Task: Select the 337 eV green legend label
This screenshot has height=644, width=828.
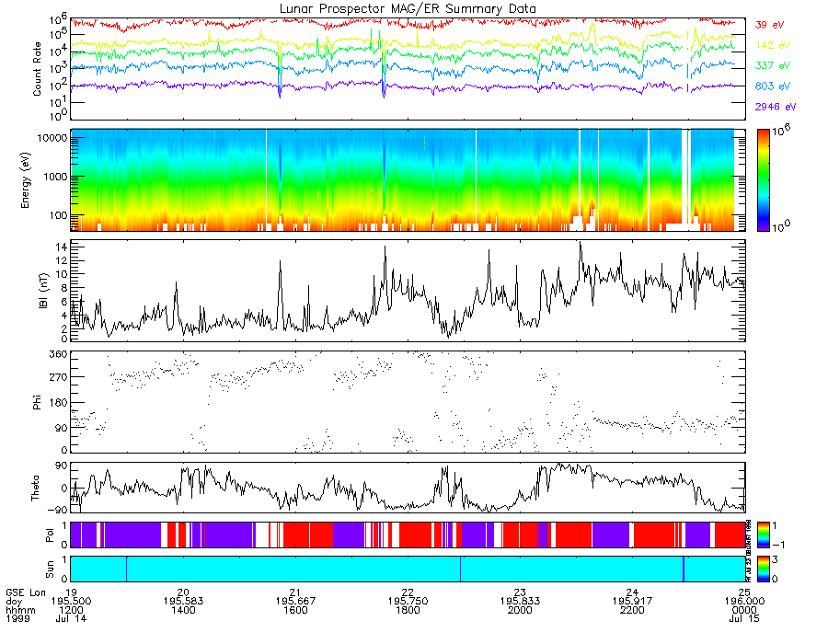Action: tap(773, 65)
